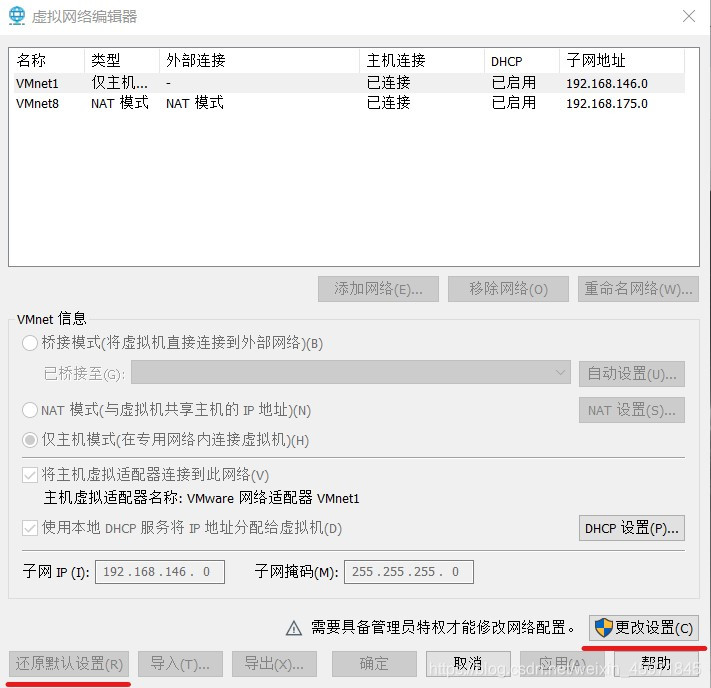The height and width of the screenshot is (688, 711).
Task: Open DHCP 设置(P)... dialog
Action: (632, 528)
